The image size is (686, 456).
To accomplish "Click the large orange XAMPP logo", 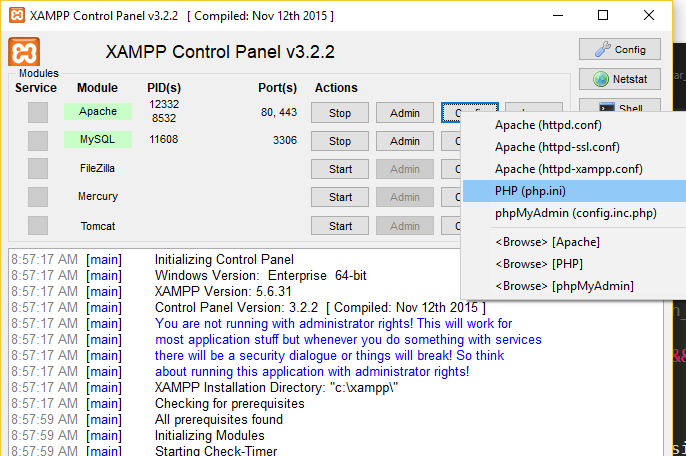I will 24,52.
